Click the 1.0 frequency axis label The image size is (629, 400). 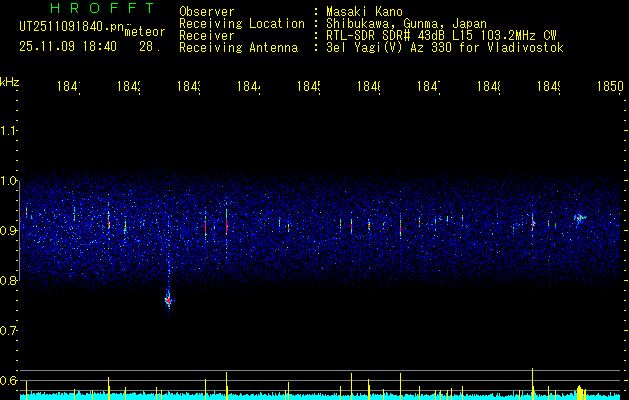pyautogui.click(x=8, y=181)
